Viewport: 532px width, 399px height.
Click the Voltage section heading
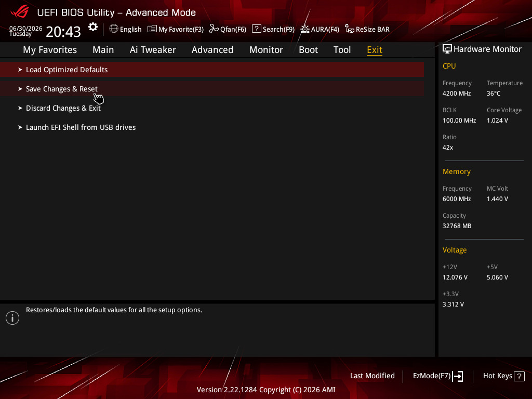[x=455, y=250]
